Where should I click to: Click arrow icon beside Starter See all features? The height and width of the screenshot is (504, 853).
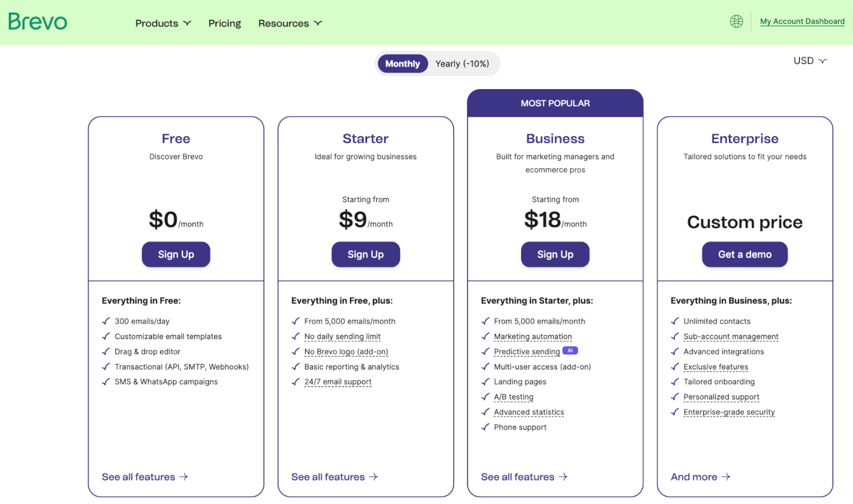[x=373, y=477]
